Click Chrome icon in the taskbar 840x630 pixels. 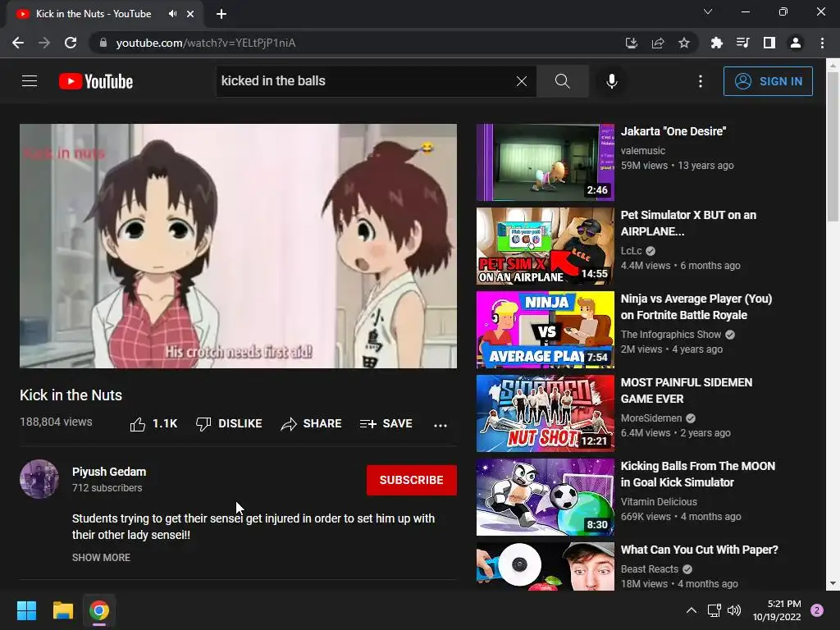99,610
